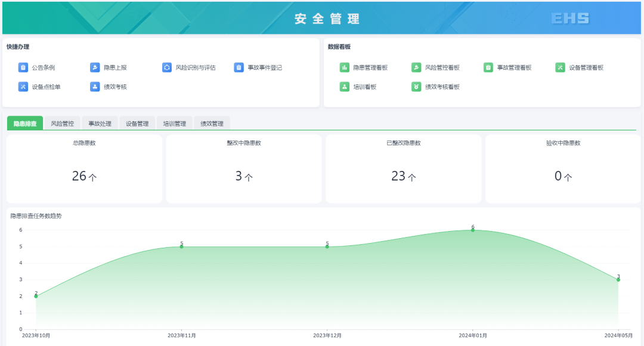Click the 2024年01月 data point on chart
644x346 pixels.
[x=473, y=230]
